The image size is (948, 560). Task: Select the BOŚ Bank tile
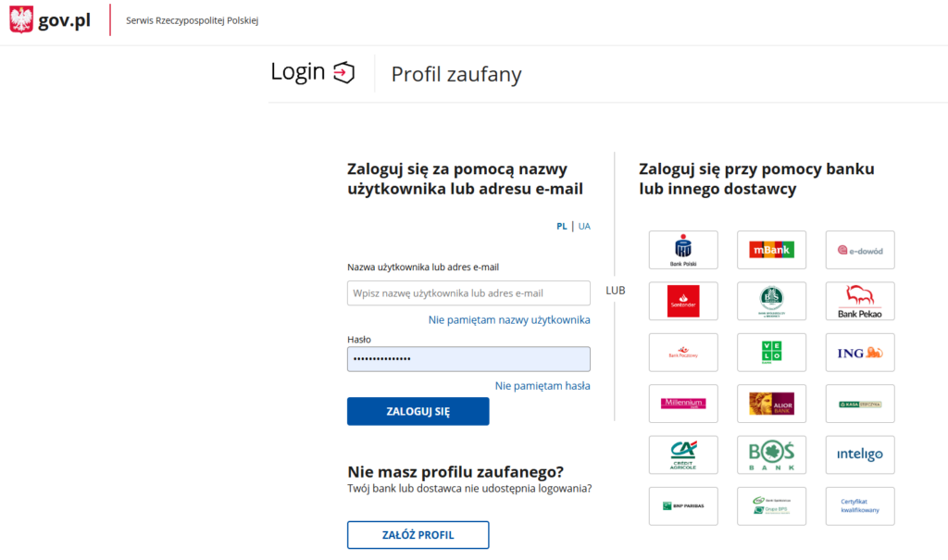[771, 454]
